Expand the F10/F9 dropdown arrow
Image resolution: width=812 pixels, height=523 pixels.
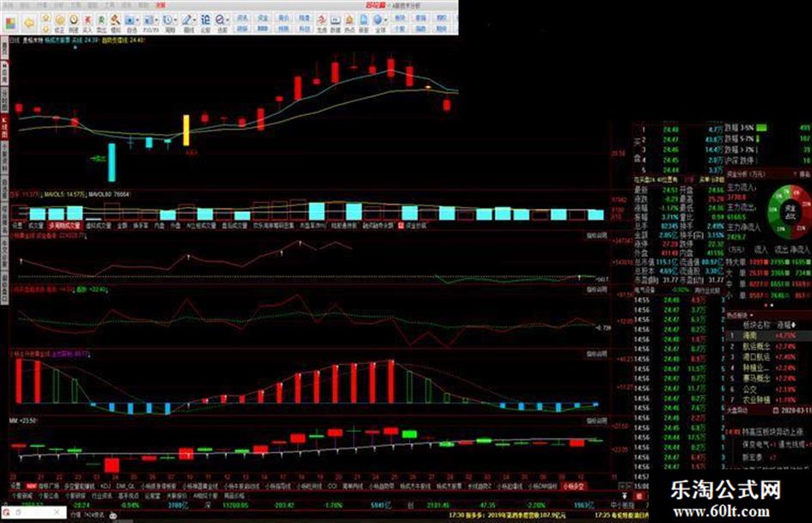click(x=156, y=21)
